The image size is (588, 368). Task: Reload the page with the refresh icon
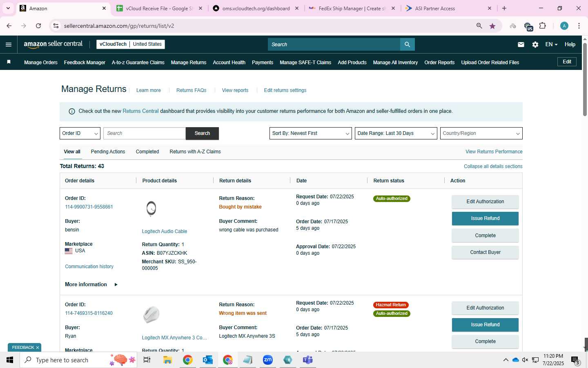[x=38, y=26]
